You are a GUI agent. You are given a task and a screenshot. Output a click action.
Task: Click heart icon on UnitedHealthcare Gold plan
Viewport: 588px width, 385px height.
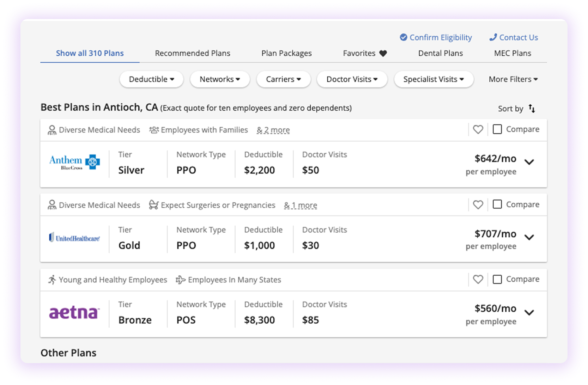click(478, 205)
